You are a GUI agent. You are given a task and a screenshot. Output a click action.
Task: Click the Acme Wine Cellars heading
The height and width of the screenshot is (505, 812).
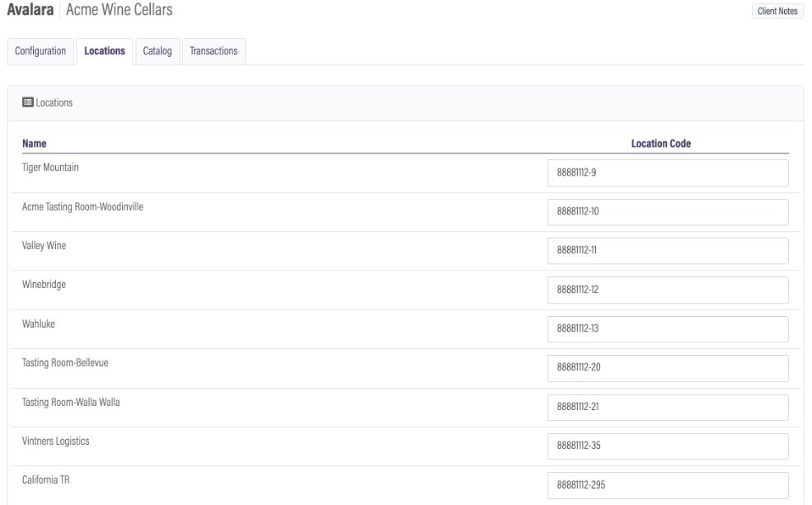tap(119, 10)
